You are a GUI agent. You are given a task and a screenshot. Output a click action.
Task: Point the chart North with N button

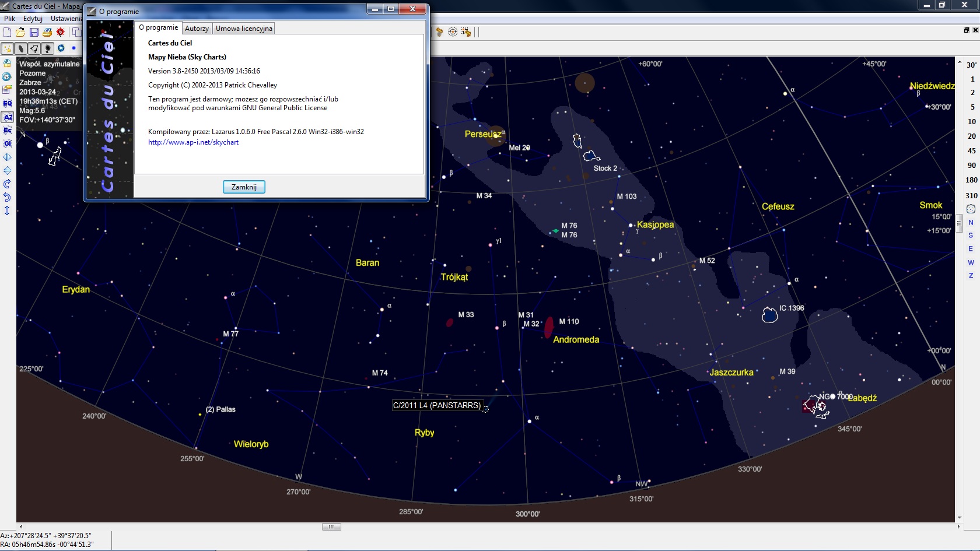coord(971,222)
